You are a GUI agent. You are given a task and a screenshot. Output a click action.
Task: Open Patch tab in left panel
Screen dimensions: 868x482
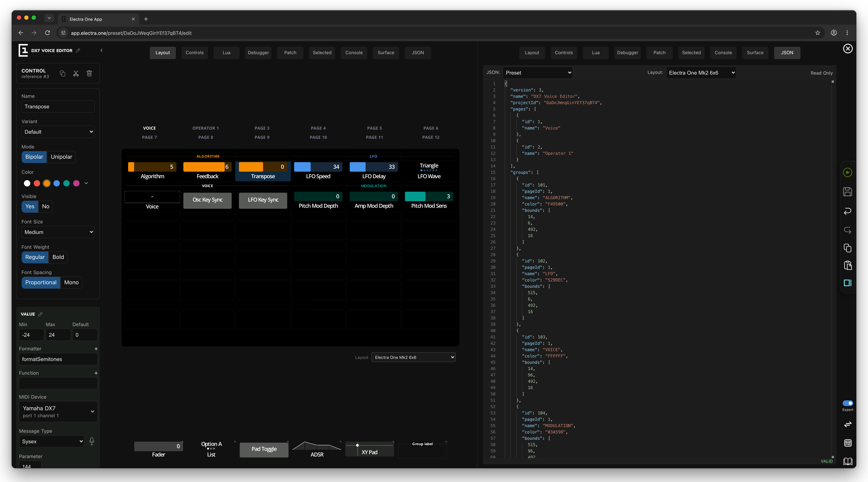coord(290,53)
